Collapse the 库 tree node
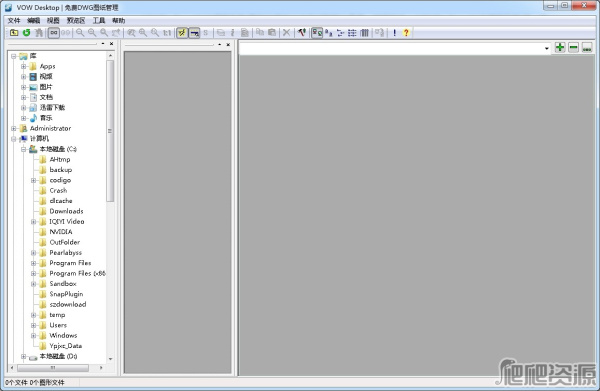 pos(14,56)
